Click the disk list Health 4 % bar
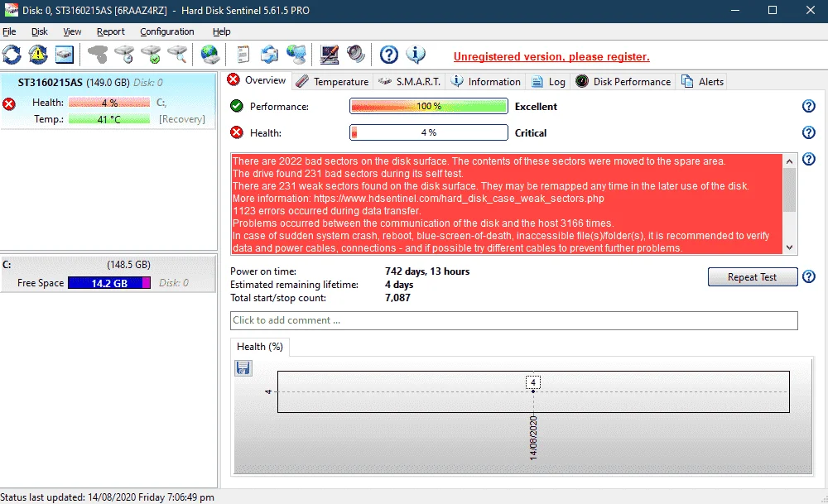 tap(109, 103)
